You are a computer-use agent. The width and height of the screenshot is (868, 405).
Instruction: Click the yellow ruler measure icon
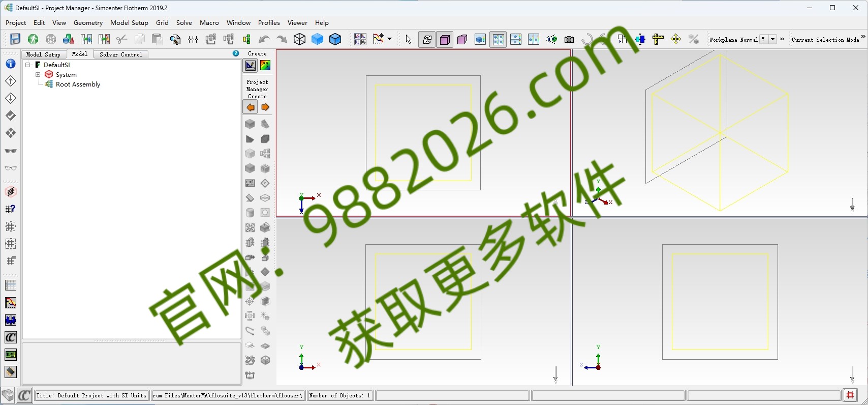[x=658, y=39]
